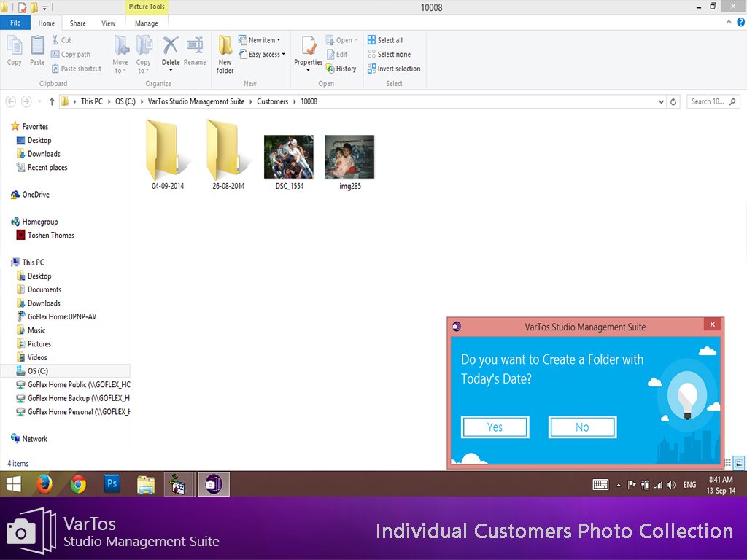Click the Windows Start button
This screenshot has width=747, height=560.
13,484
